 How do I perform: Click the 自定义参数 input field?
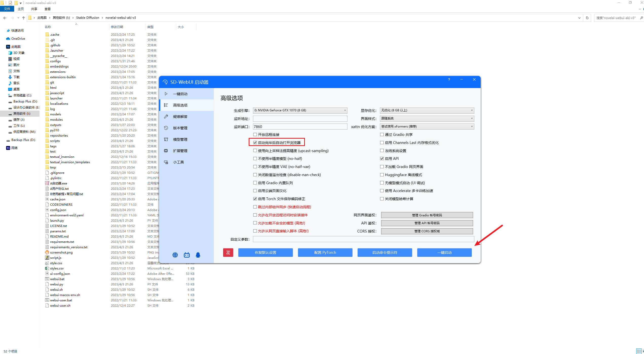[363, 239]
